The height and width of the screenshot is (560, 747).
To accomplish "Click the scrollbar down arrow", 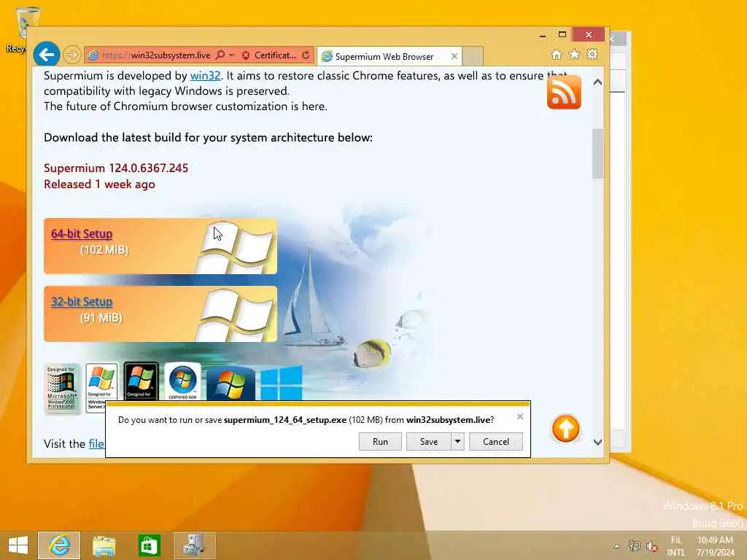I will pos(597,443).
